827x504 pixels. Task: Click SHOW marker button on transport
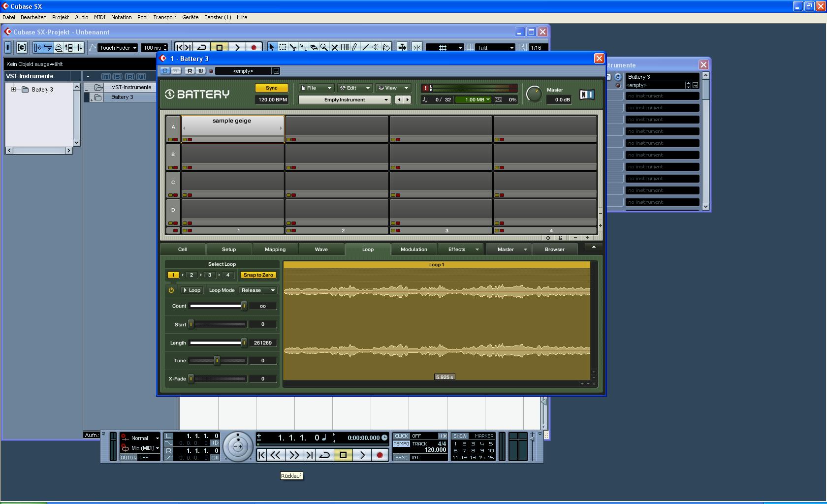pyautogui.click(x=460, y=436)
